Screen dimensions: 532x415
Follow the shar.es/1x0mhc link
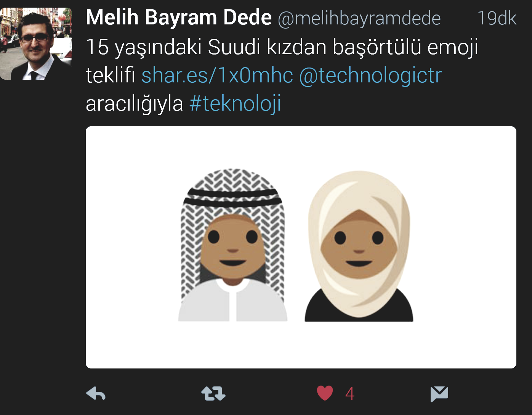[217, 75]
